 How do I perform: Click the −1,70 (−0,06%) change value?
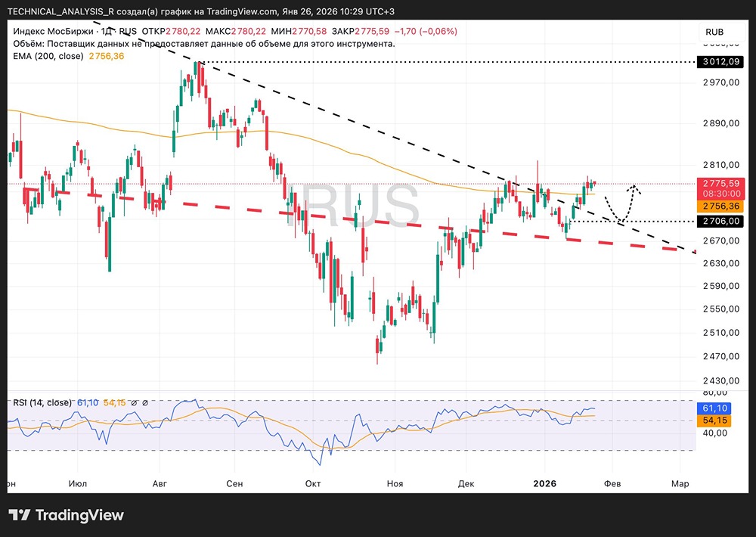(x=426, y=31)
